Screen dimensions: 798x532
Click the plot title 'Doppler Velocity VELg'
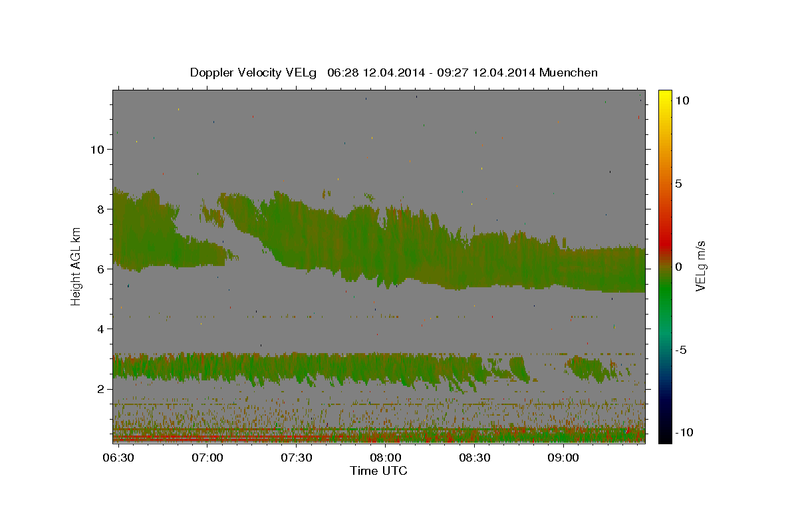click(253, 72)
